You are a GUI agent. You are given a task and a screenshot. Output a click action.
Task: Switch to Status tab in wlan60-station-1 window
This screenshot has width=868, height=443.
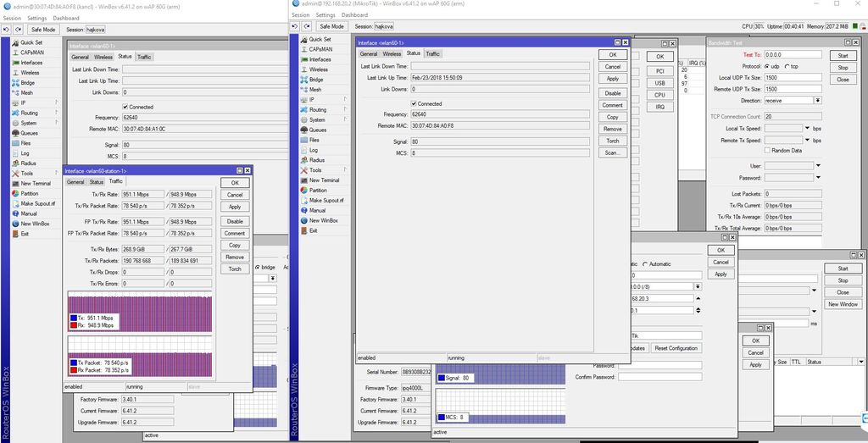[x=97, y=182]
